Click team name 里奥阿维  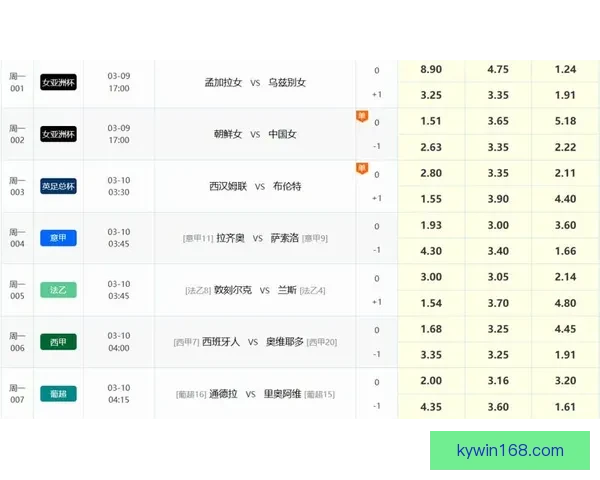coord(282,394)
